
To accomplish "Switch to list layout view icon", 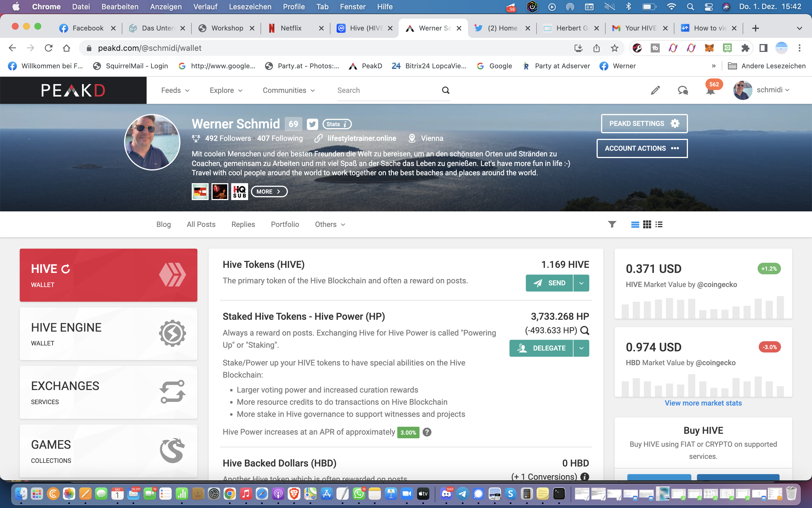I will click(635, 224).
